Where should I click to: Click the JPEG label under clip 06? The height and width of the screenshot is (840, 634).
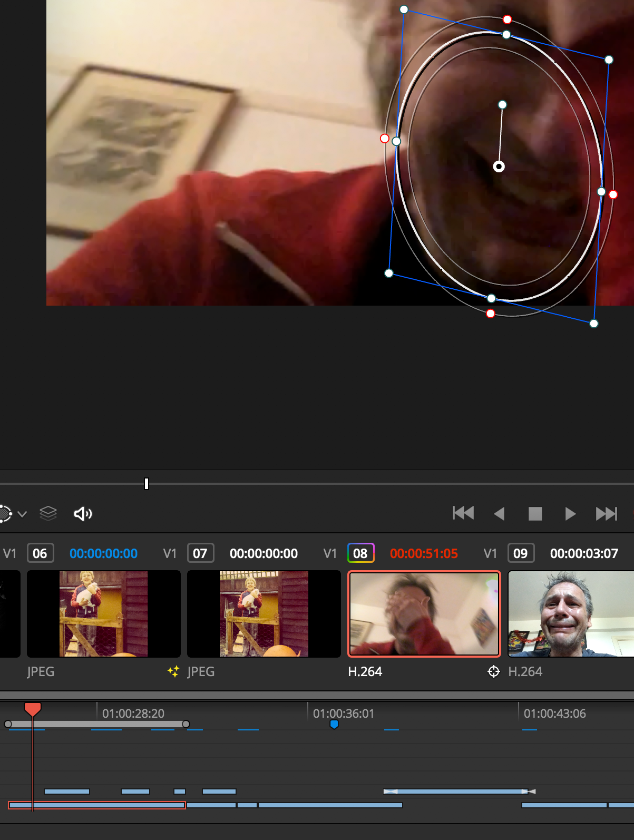[x=41, y=671]
